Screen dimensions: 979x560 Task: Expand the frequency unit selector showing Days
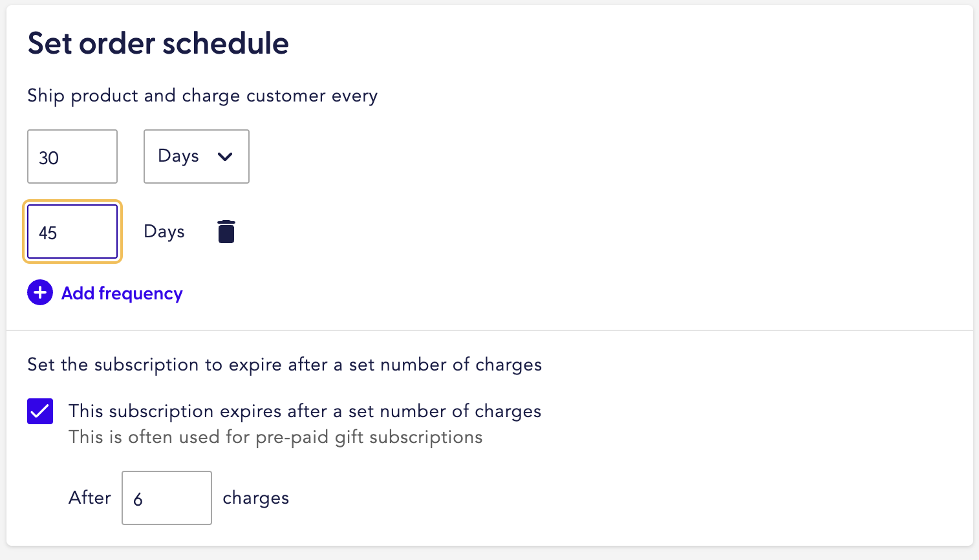pyautogui.click(x=196, y=156)
